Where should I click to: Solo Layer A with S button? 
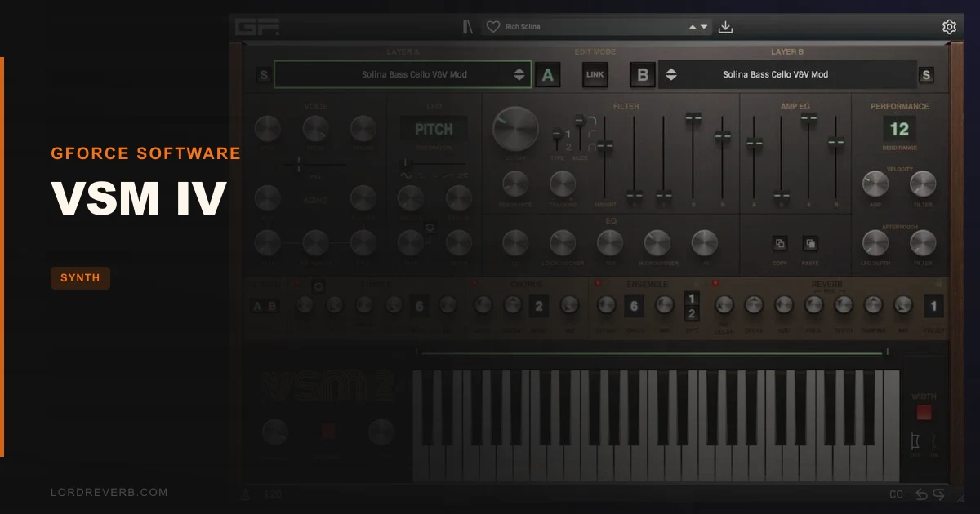coord(264,75)
